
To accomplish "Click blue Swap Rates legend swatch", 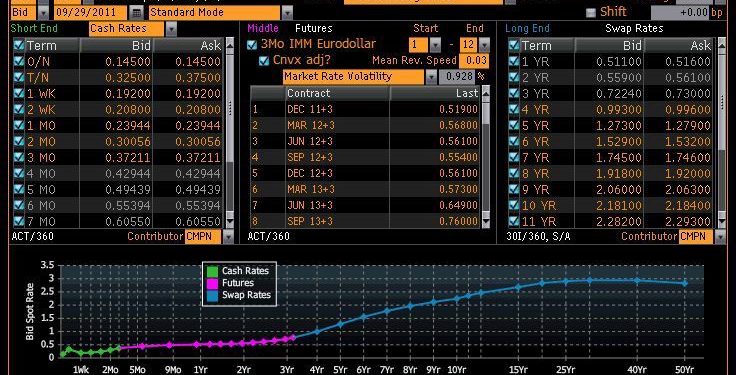I will click(x=213, y=295).
